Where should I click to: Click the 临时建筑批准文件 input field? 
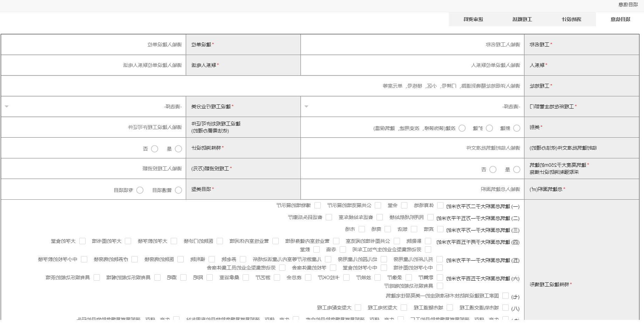pyautogui.click(x=412, y=148)
